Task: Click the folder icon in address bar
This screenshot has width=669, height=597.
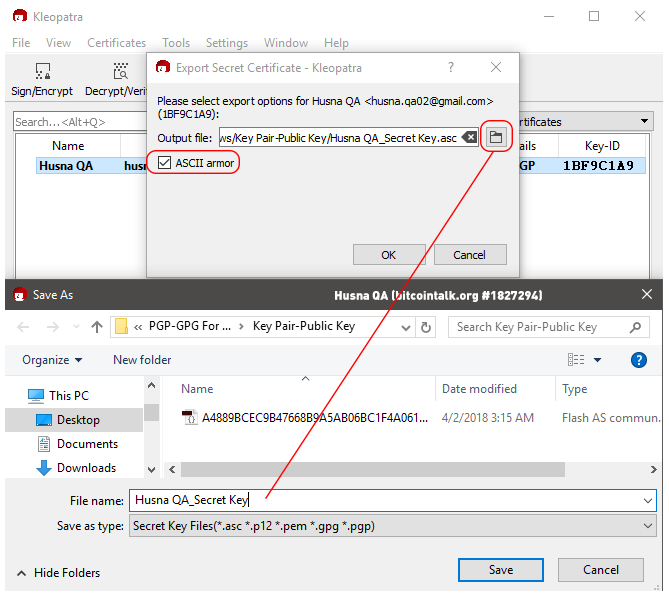Action: 121,327
